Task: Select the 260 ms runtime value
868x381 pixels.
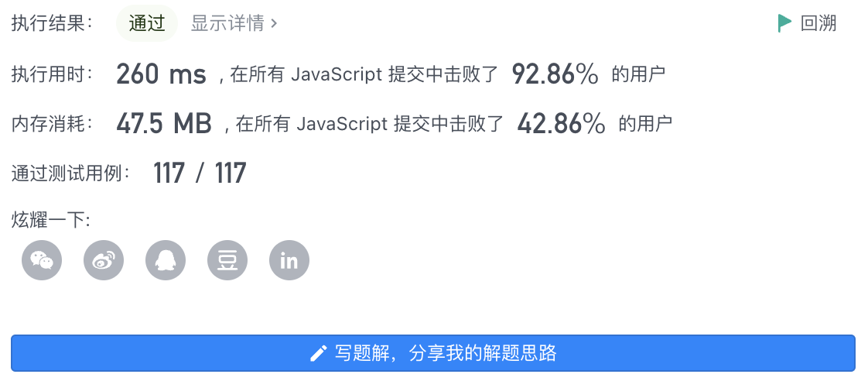Action: [161, 74]
